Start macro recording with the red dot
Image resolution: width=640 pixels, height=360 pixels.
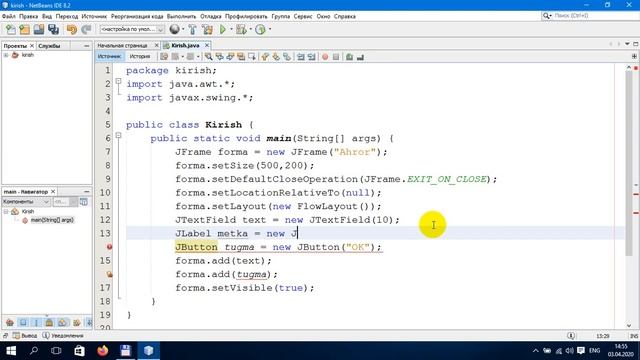coord(325,57)
